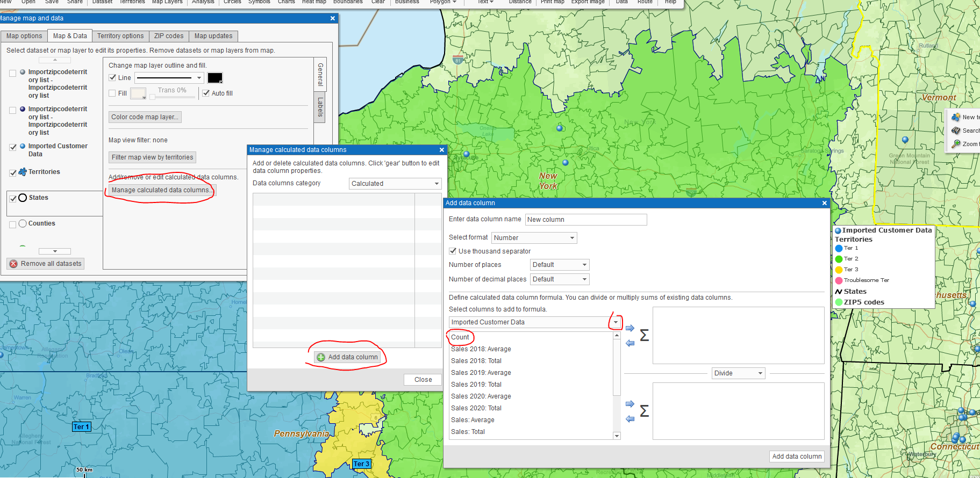Switch to the Map options tab

(24, 36)
